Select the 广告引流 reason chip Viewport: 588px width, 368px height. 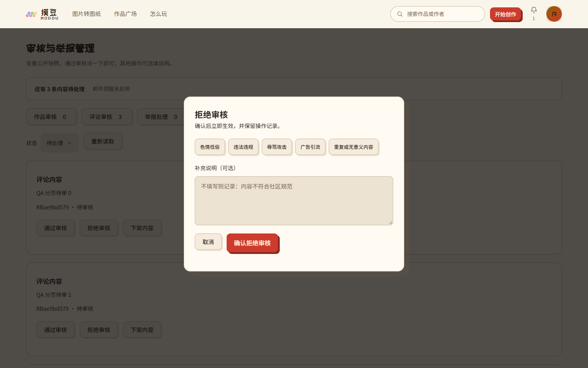pos(310,147)
